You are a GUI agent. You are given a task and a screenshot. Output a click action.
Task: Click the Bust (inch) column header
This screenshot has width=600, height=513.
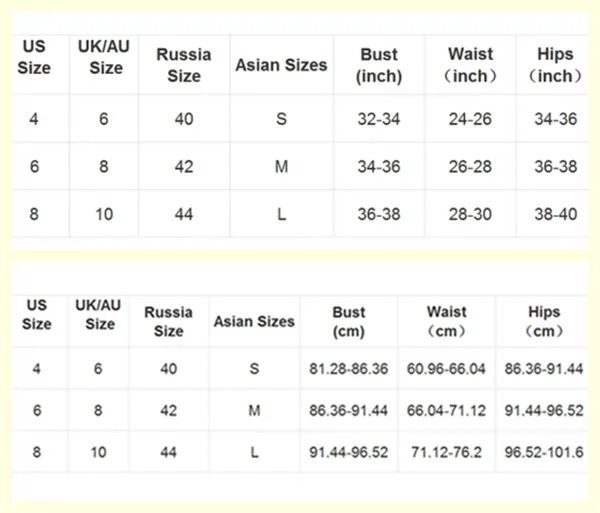[379, 65]
